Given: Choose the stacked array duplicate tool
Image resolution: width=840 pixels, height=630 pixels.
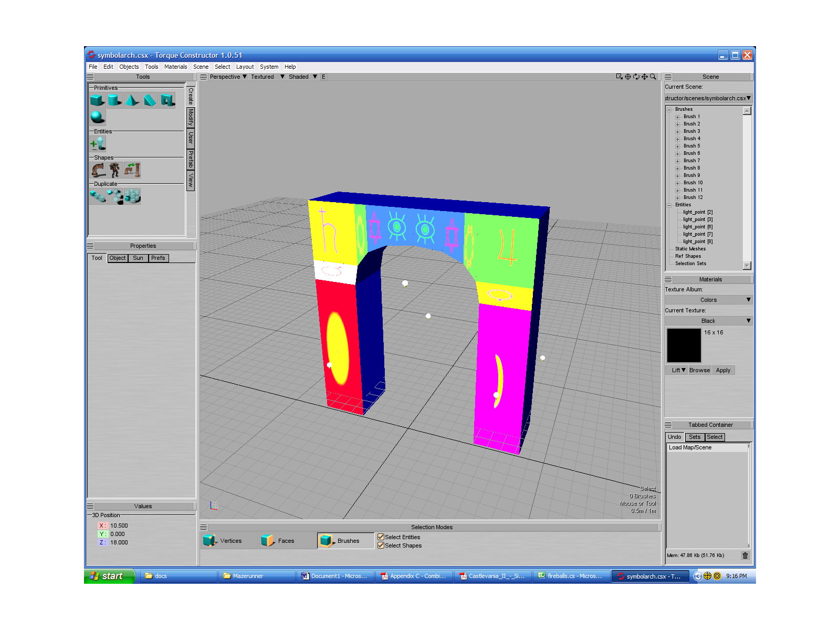Looking at the screenshot, I should 132,196.
